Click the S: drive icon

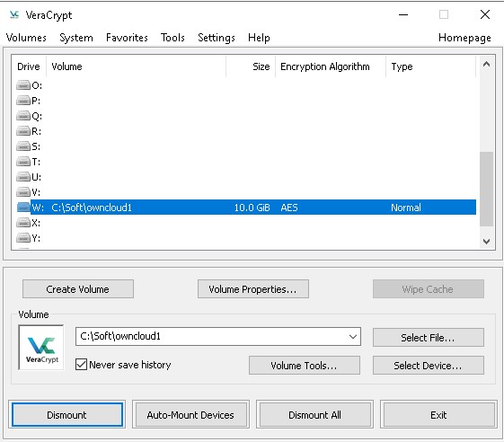[x=23, y=146]
